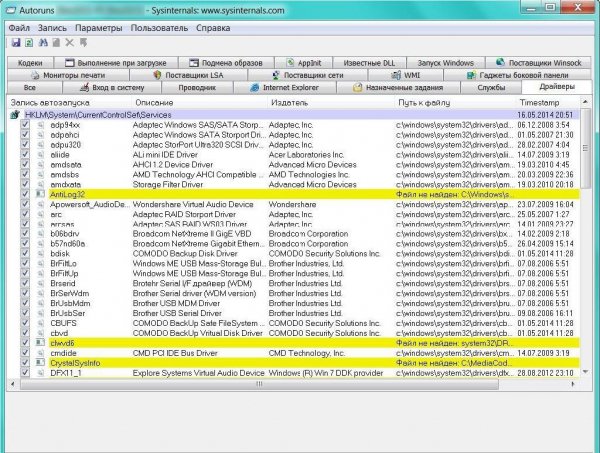Toggle the amdsbs driver checkbox
This screenshot has height=453, width=600.
(x=25, y=174)
